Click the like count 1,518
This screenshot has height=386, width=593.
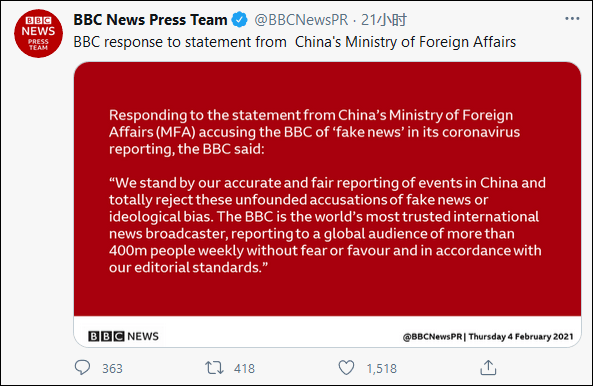(x=382, y=368)
